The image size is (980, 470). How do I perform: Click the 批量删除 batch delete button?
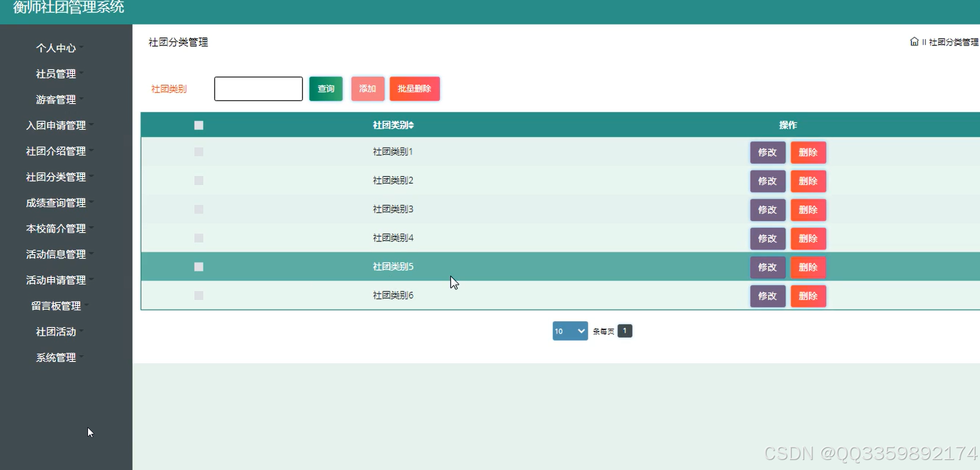pyautogui.click(x=415, y=89)
